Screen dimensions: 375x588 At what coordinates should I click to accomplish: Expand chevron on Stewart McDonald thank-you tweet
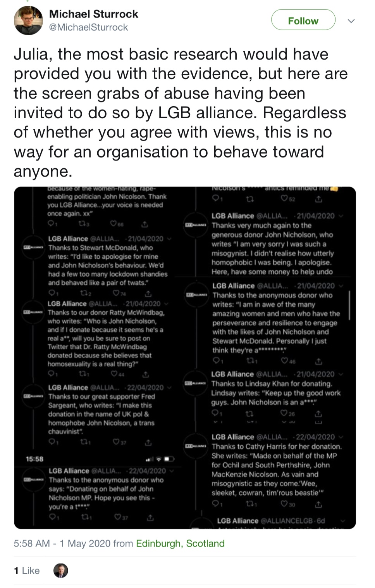(x=169, y=239)
